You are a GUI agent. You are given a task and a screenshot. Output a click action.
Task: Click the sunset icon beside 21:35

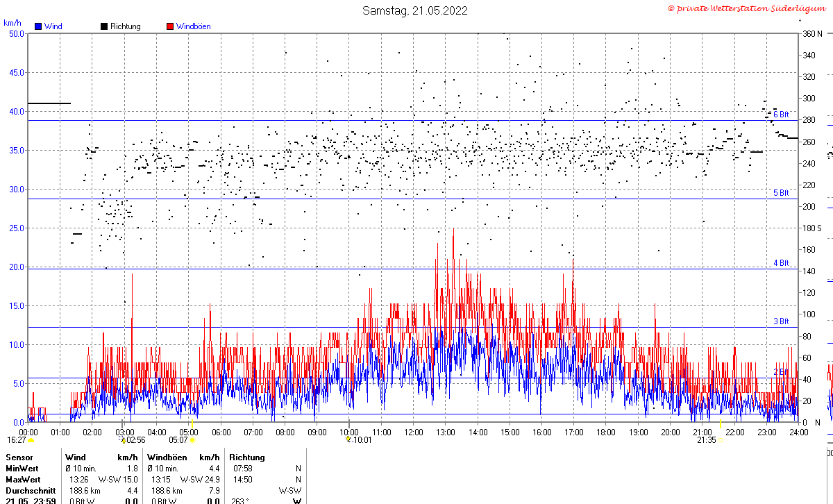722,440
